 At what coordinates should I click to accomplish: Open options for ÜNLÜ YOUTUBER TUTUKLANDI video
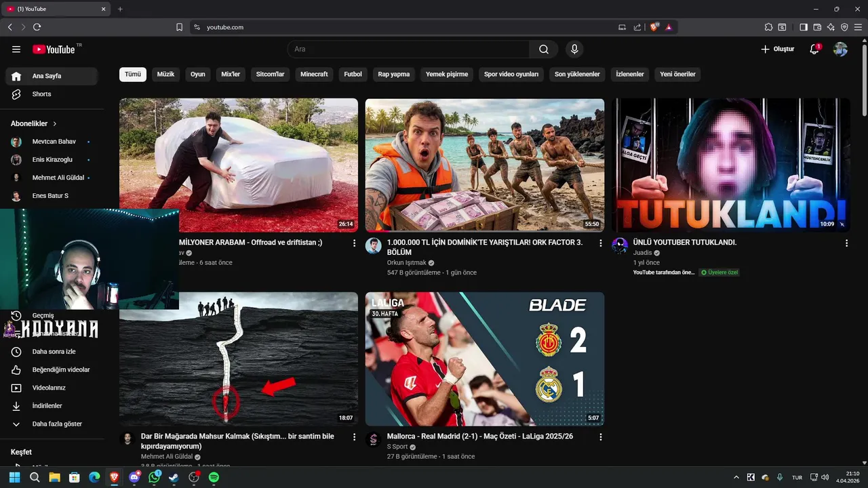pos(846,243)
